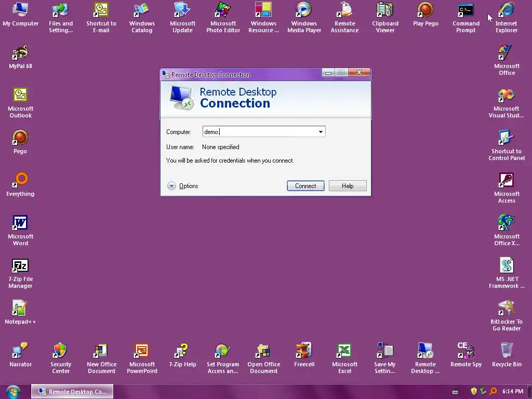The height and width of the screenshot is (399, 532).
Task: Minimize the Remote Desktop Connection dialog
Action: point(328,72)
